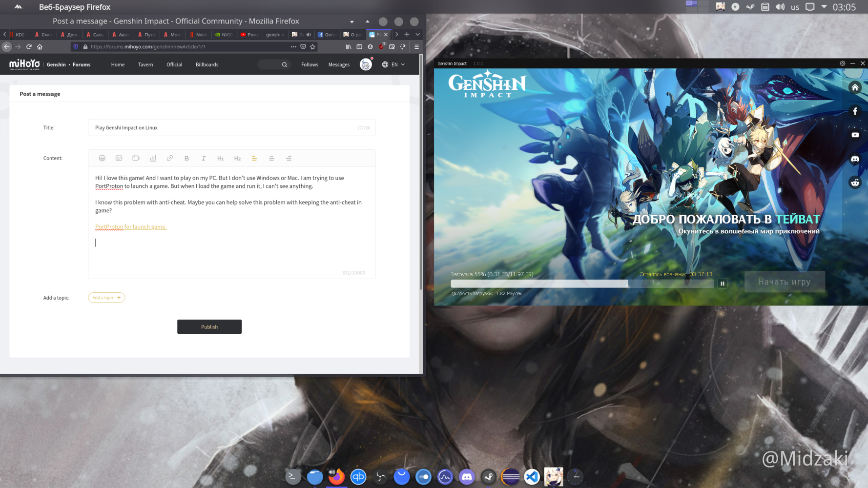Viewport: 868px width, 488px height.
Task: Open Genshin Reddit from launcher
Action: (855, 183)
